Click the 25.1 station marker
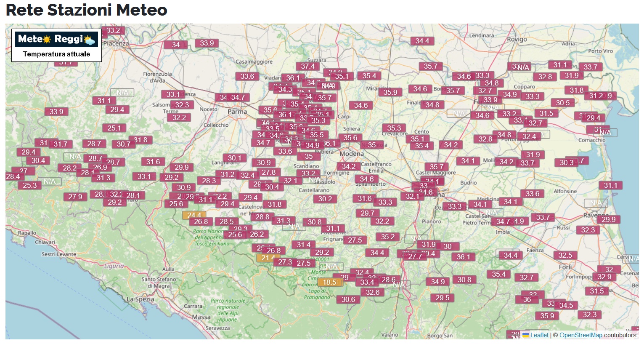The width and height of the screenshot is (644, 344). point(114,128)
